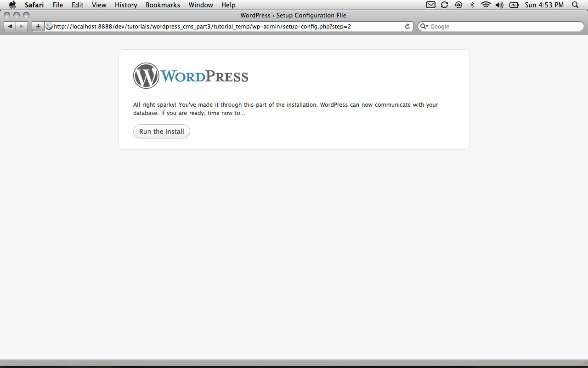Click the globe site icon in address bar
The width and height of the screenshot is (588, 368).
point(49,27)
